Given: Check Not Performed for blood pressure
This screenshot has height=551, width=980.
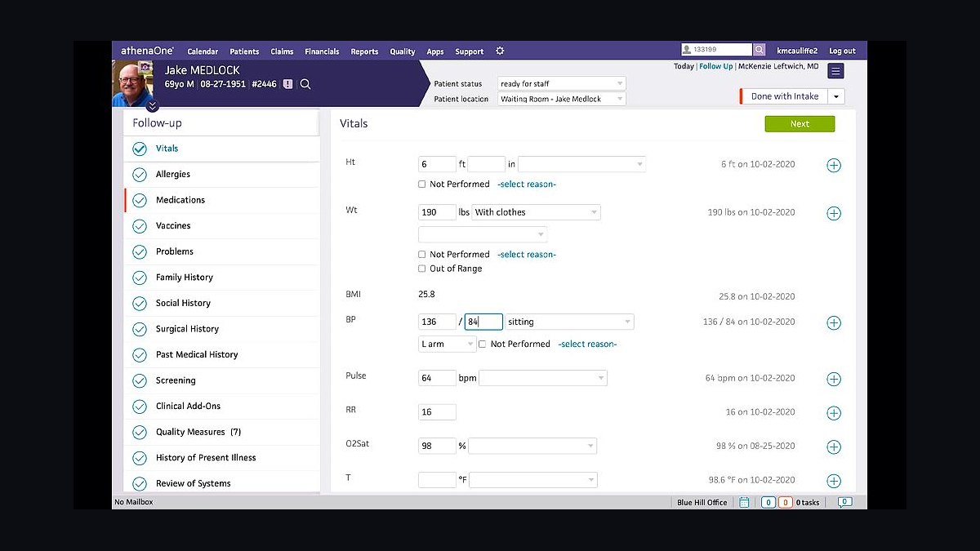Looking at the screenshot, I should click(483, 344).
